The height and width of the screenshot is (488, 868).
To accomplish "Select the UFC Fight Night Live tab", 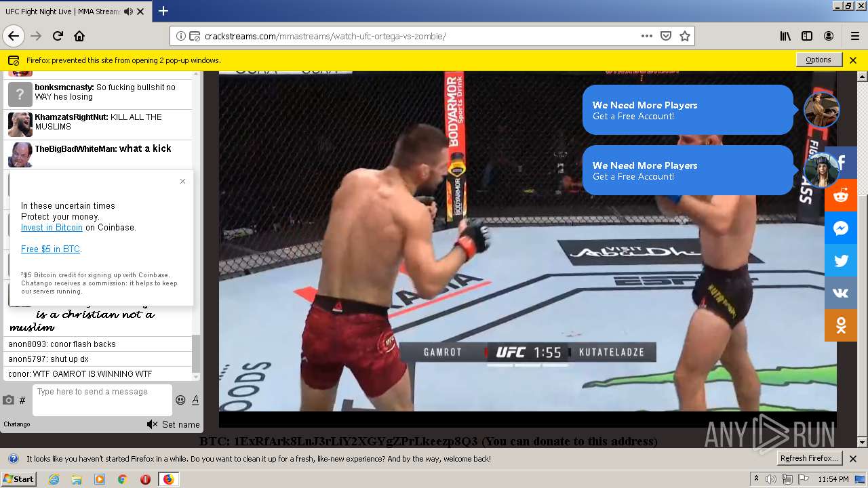I will tap(75, 12).
